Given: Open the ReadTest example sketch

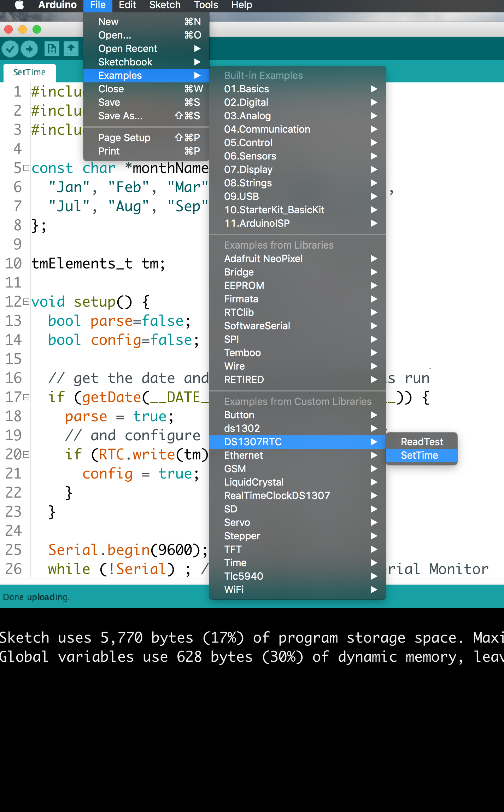Looking at the screenshot, I should click(422, 442).
